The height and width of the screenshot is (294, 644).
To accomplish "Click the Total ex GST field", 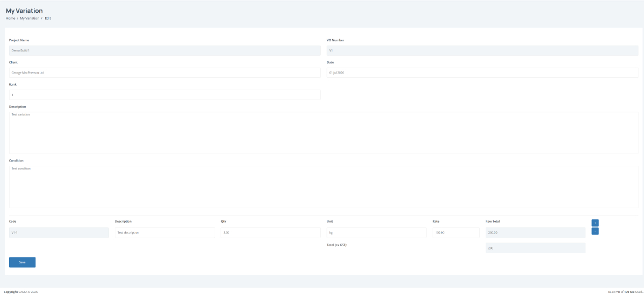I will tap(535, 248).
